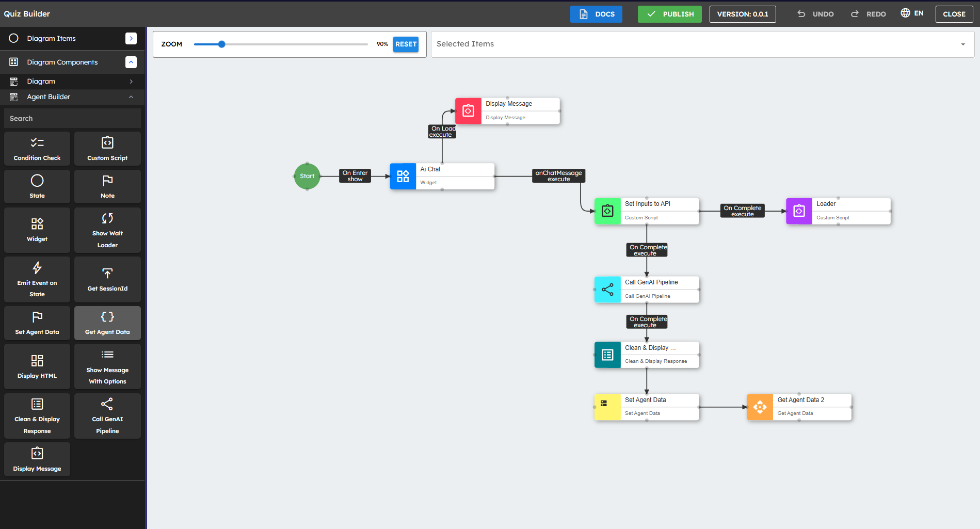Click the Get SessionId component
This screenshot has width=980, height=529.
tap(107, 279)
